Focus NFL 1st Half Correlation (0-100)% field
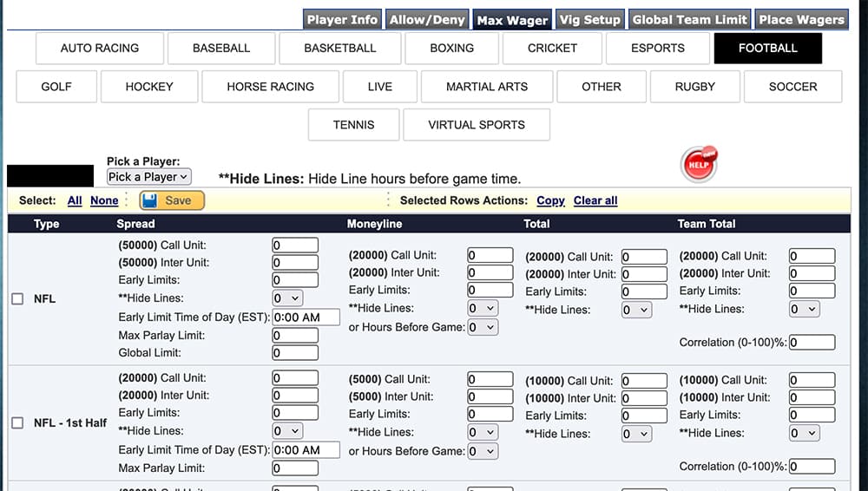 coord(812,466)
